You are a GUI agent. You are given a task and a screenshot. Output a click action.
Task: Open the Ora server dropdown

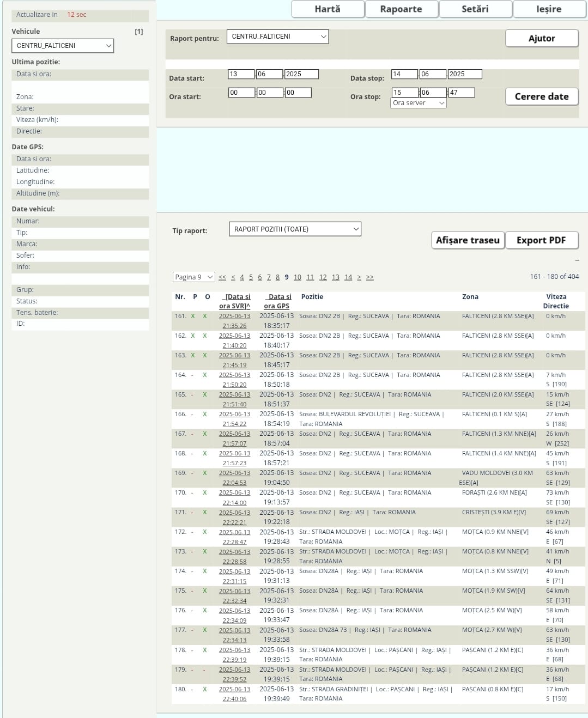coord(419,103)
